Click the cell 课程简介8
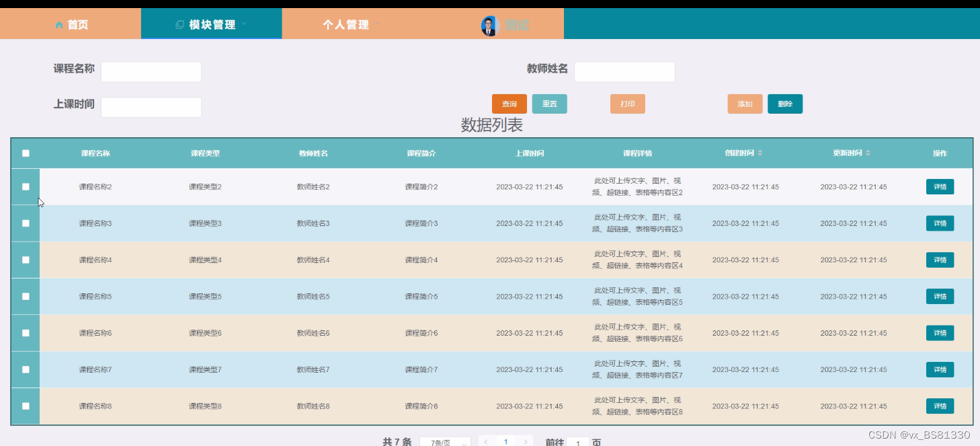 [421, 406]
